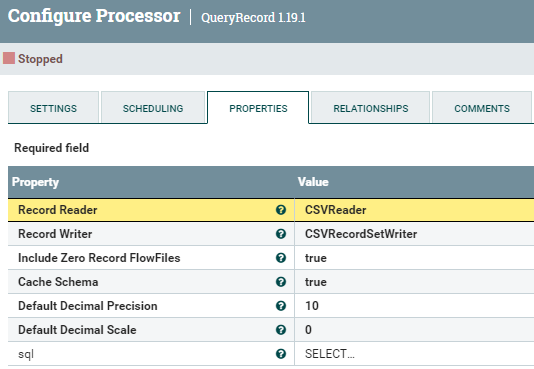Click the QueryRecord 1.19.1 title text
This screenshot has width=534, height=369.
coord(253,17)
